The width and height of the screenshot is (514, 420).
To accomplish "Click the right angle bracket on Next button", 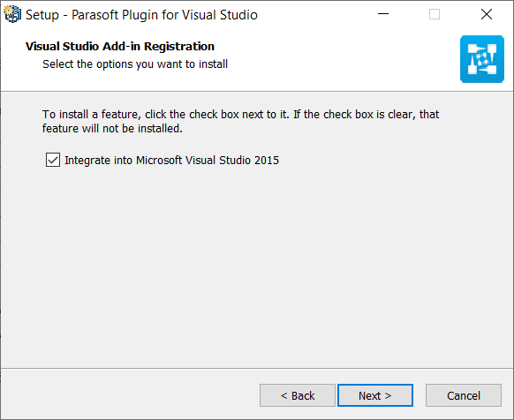I will (x=388, y=396).
